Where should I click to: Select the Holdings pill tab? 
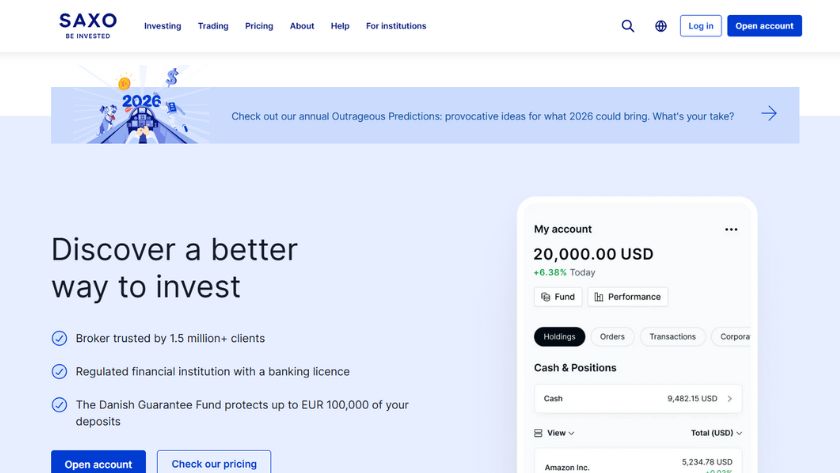(559, 337)
